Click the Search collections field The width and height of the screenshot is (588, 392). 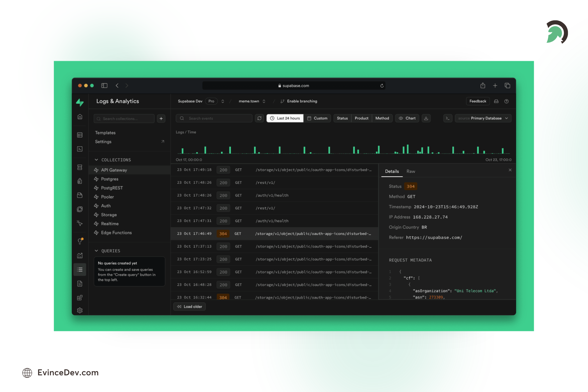(124, 119)
